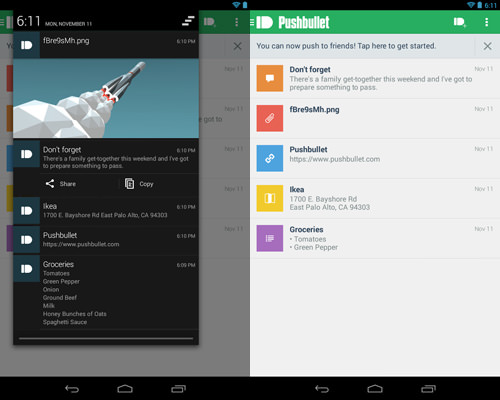Tap the push to friends banner text
Image resolution: width=500 pixels, height=400 pixels.
[x=346, y=46]
